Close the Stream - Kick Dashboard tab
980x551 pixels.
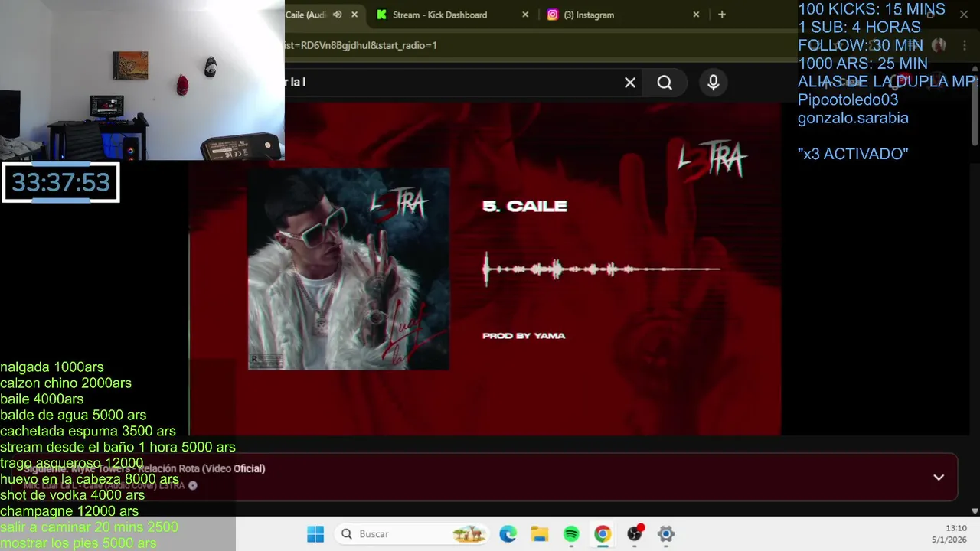pos(525,15)
